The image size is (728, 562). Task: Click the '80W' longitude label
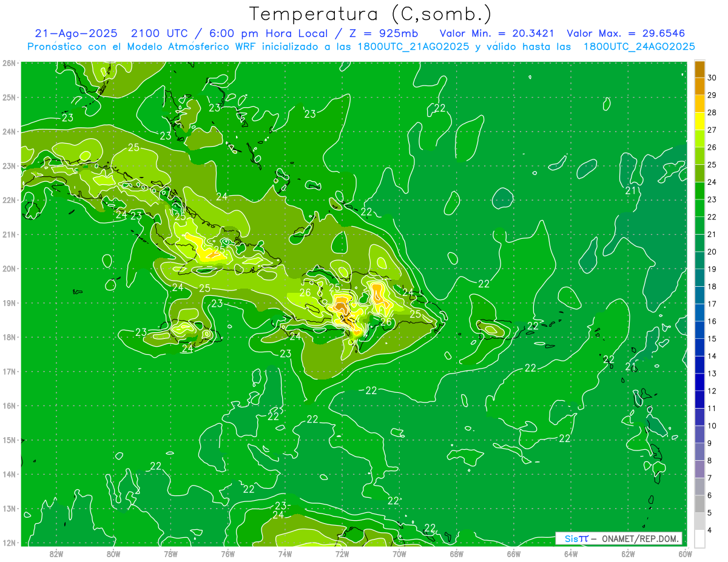point(113,554)
